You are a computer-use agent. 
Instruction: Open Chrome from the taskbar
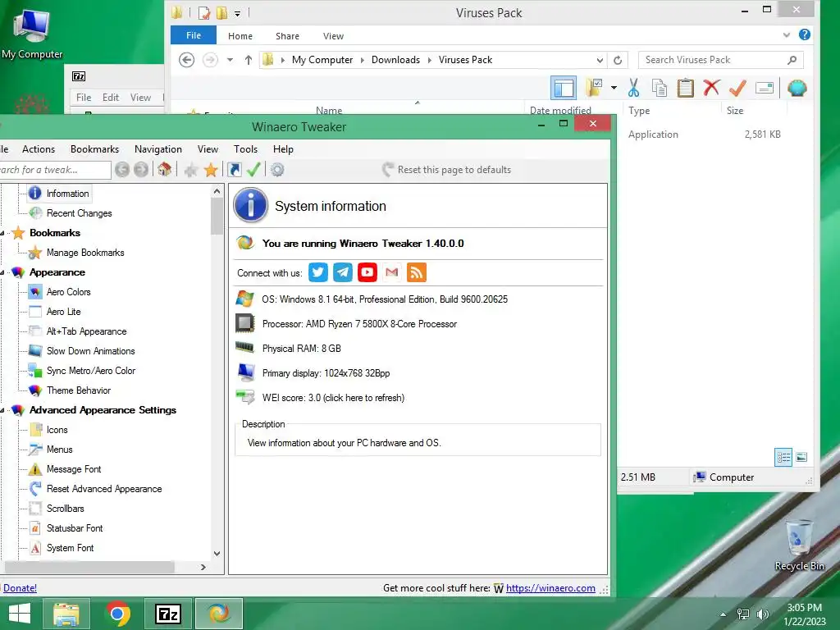tap(117, 614)
